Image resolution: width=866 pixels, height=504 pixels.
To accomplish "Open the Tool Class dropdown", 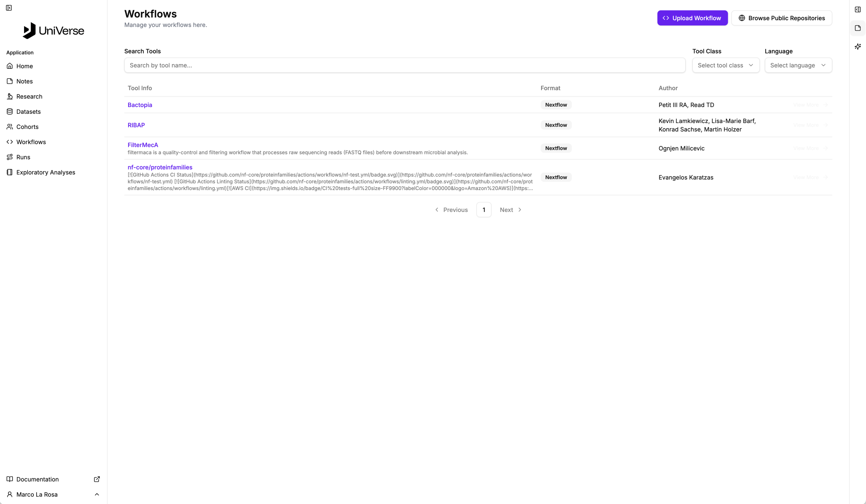I will click(725, 65).
